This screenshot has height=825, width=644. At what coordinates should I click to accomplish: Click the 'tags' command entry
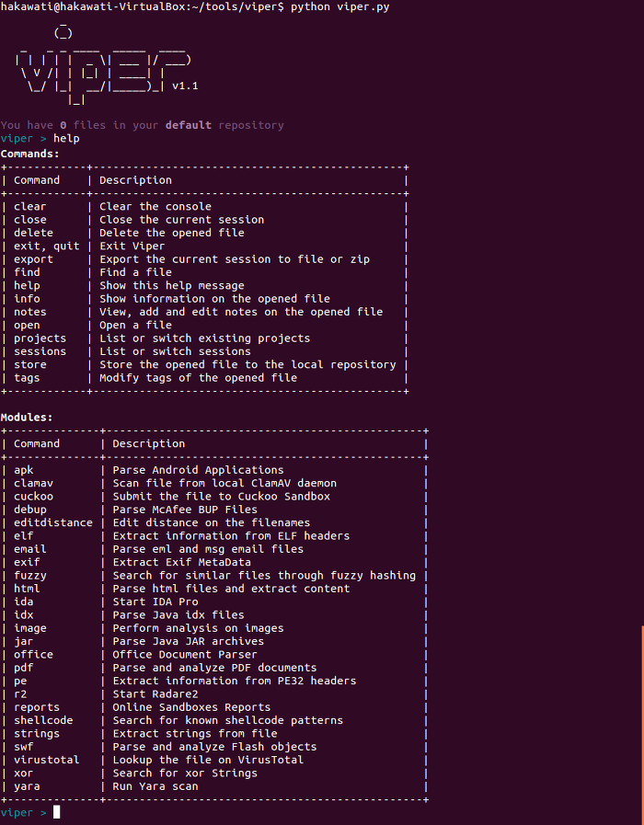click(27, 377)
